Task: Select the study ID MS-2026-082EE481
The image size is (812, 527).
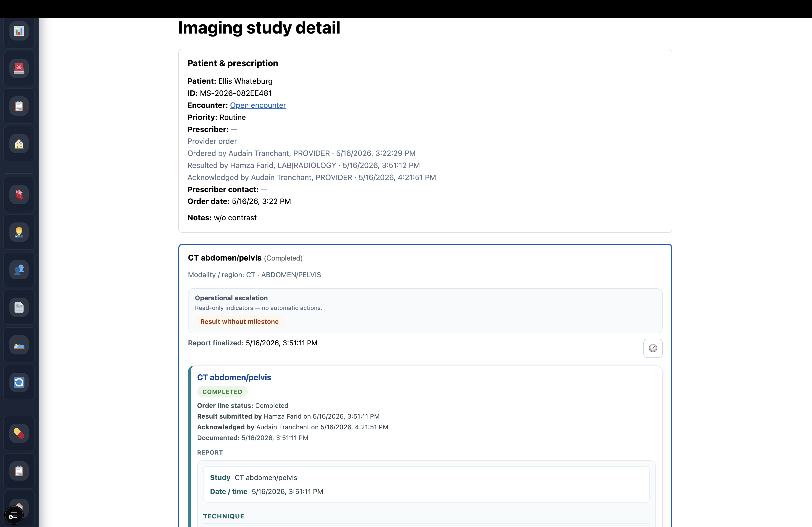Action: click(x=236, y=93)
